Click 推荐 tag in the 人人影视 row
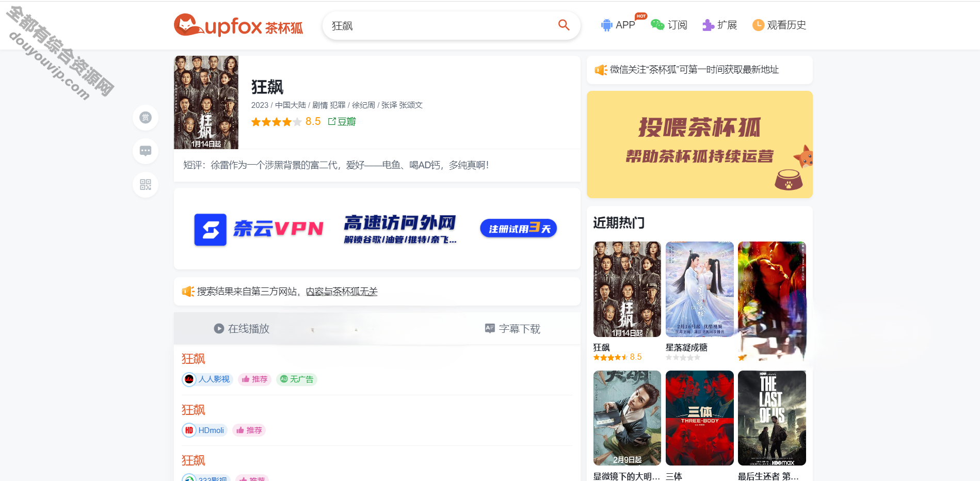The height and width of the screenshot is (481, 980). coord(254,379)
